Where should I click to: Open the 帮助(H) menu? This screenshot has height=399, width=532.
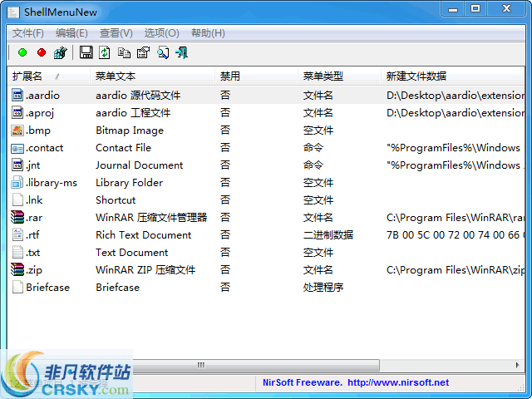[208, 33]
